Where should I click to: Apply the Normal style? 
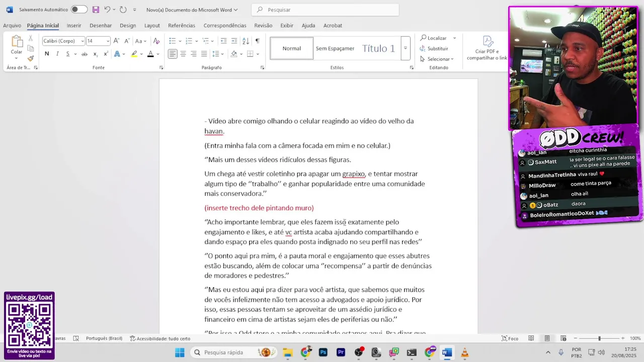292,48
